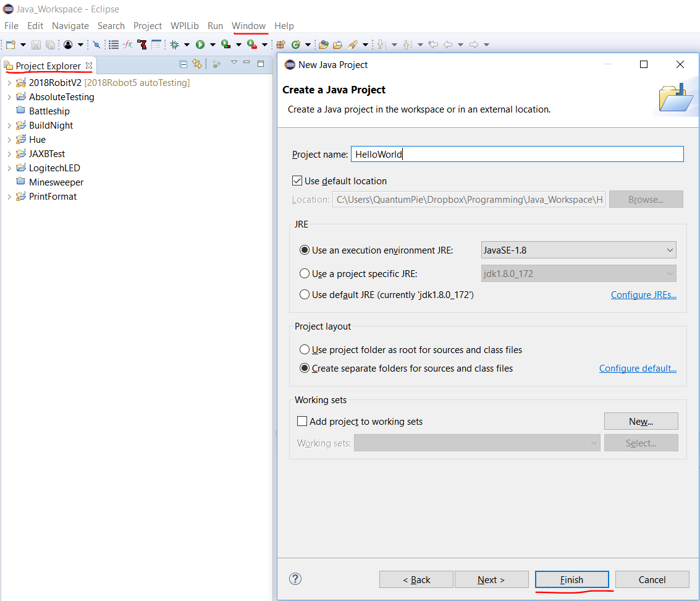This screenshot has height=601, width=700.
Task: Click the Previous Annotation toolbar icon
Action: coord(407,45)
